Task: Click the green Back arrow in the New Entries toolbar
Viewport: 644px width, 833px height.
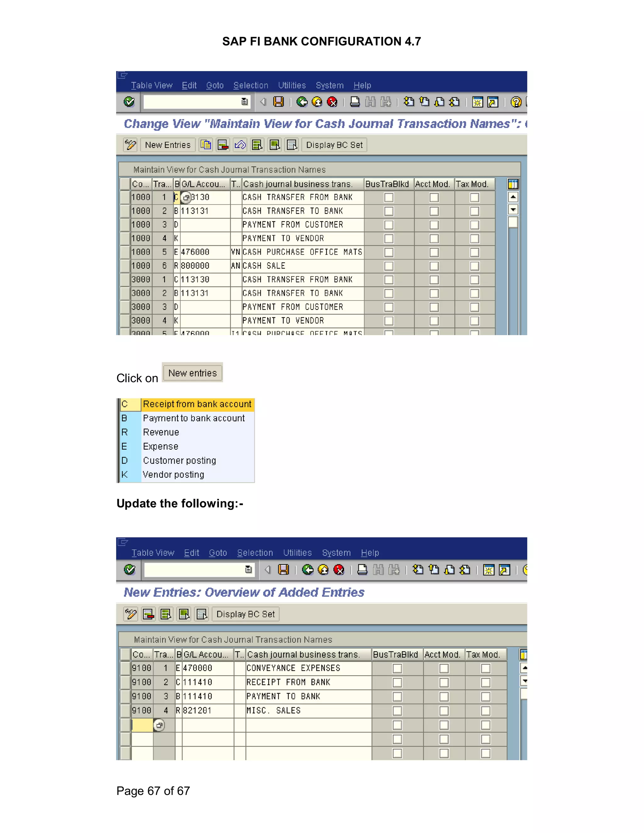Action: click(308, 570)
